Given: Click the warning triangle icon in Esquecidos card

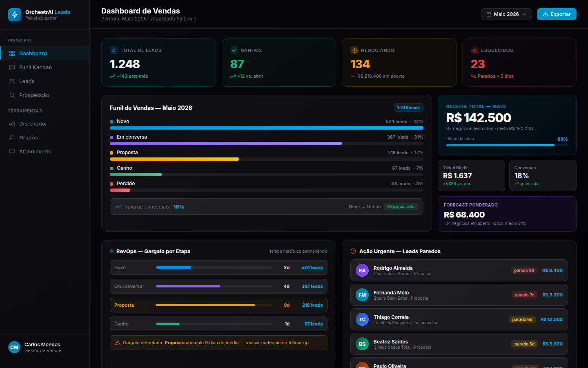Looking at the screenshot, I should (x=474, y=50).
